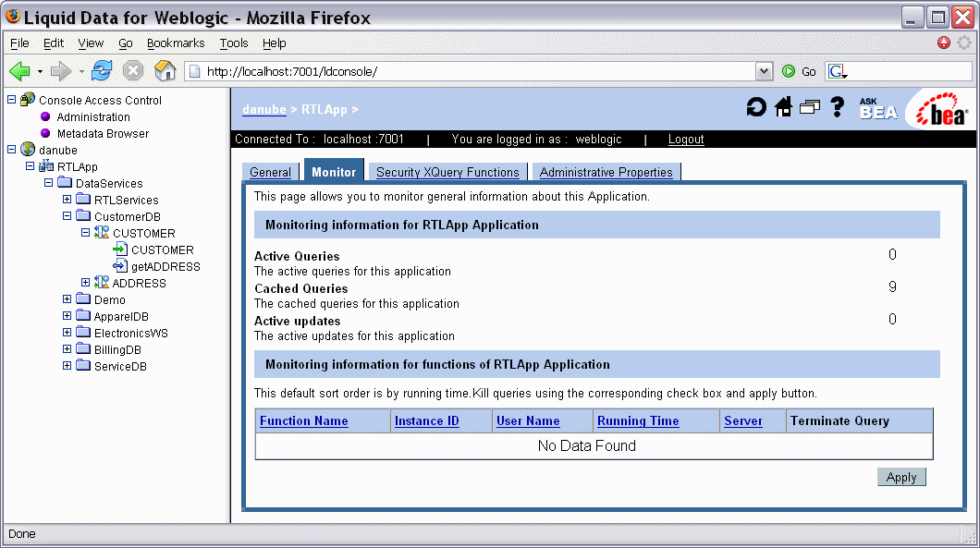Click the CUSTOMER data service icon
The width and height of the screenshot is (980, 548).
[102, 233]
